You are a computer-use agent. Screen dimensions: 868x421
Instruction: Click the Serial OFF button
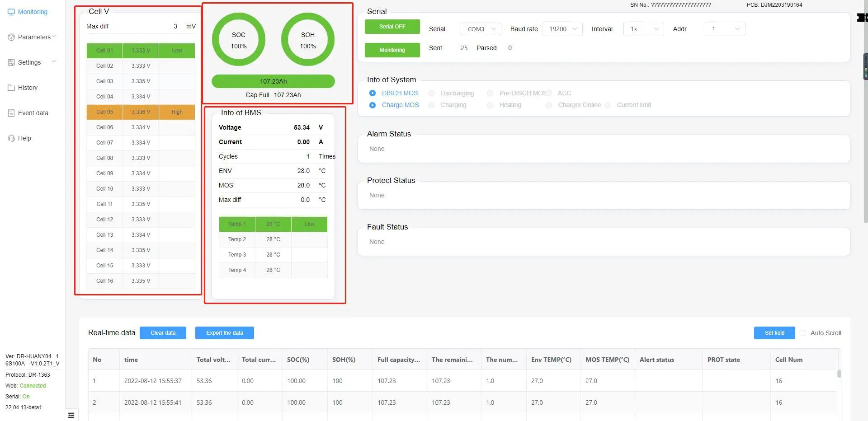[392, 26]
